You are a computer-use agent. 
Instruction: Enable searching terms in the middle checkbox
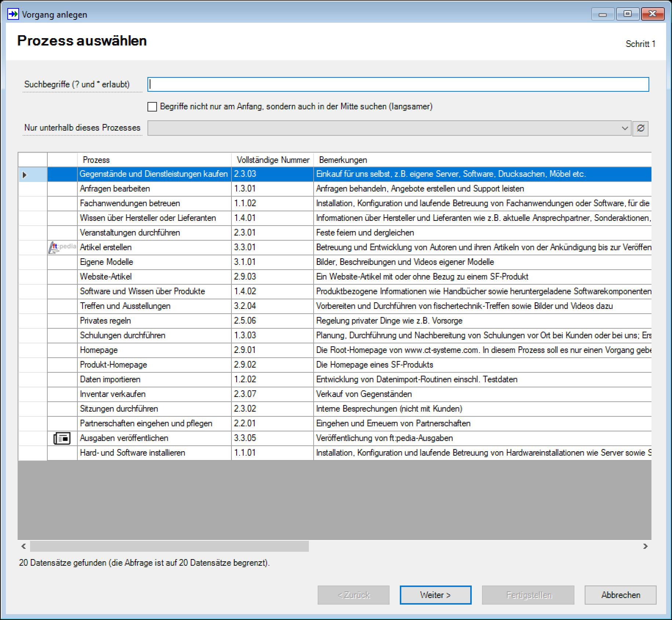(x=152, y=107)
